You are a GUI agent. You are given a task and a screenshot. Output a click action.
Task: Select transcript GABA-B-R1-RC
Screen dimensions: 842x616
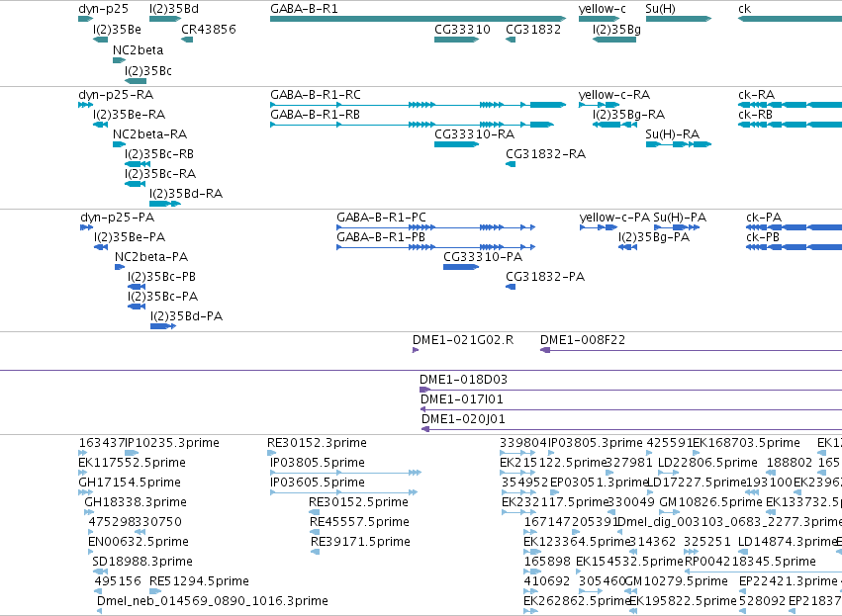pyautogui.click(x=418, y=105)
